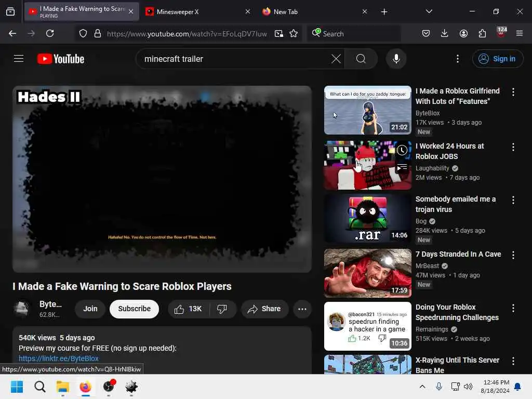Open options for Roblox Girlfriend video
The width and height of the screenshot is (532, 399).
pos(513,92)
